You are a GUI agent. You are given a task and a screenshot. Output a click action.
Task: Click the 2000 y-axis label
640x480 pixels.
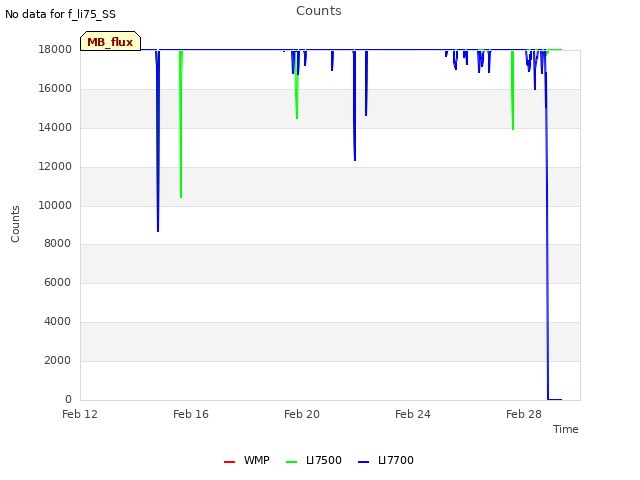tap(58, 360)
